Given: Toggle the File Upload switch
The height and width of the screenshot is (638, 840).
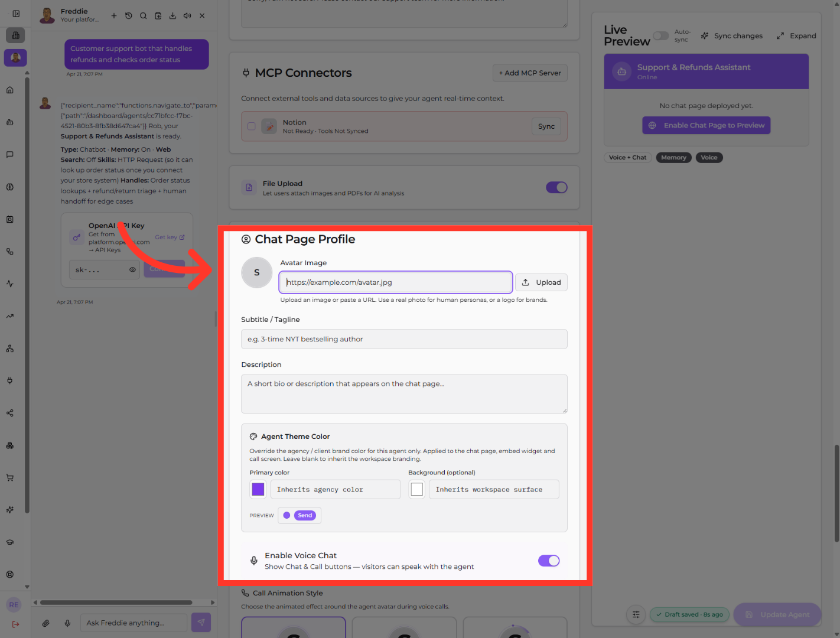Looking at the screenshot, I should tap(556, 187).
